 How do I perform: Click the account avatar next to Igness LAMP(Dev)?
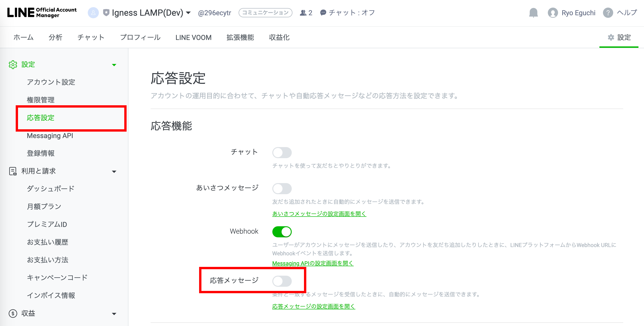tap(93, 12)
